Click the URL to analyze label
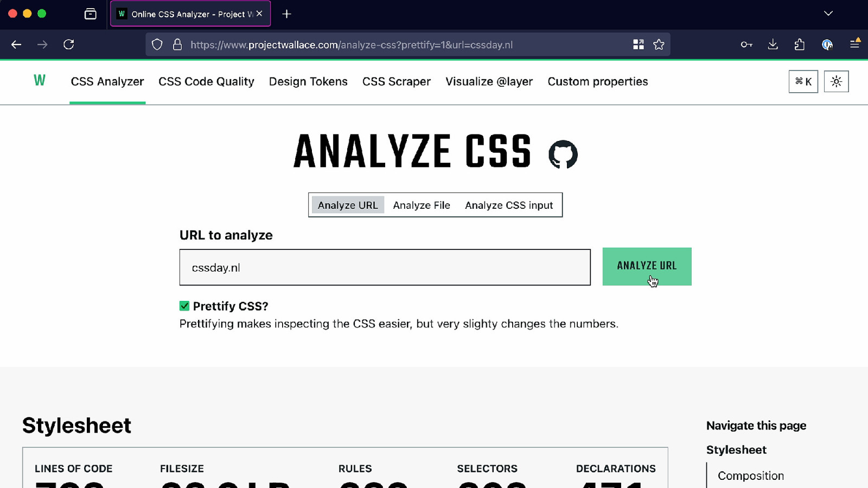 tap(226, 235)
